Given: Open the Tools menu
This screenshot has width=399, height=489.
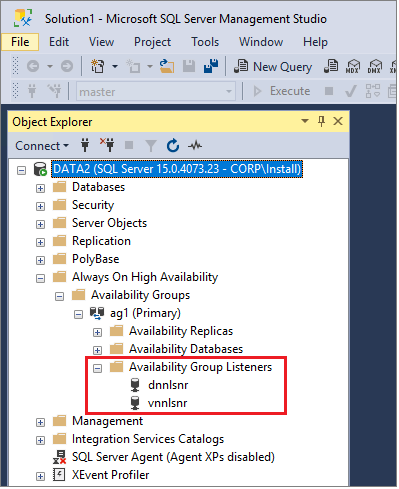Looking at the screenshot, I should [205, 42].
